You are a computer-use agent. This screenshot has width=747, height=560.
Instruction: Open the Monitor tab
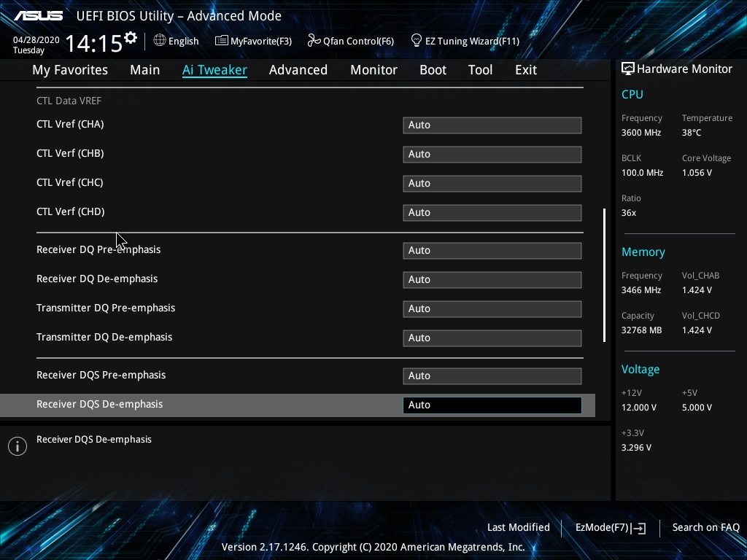click(x=373, y=70)
